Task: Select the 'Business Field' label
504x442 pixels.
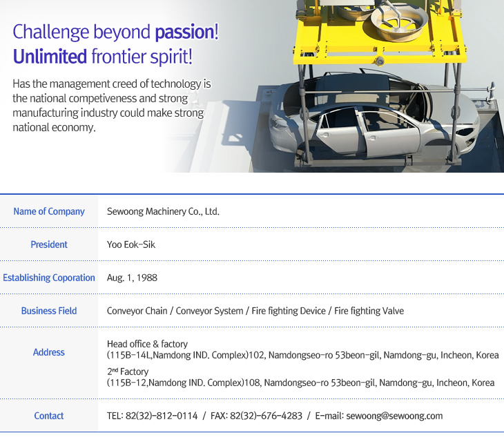Action: [49, 311]
